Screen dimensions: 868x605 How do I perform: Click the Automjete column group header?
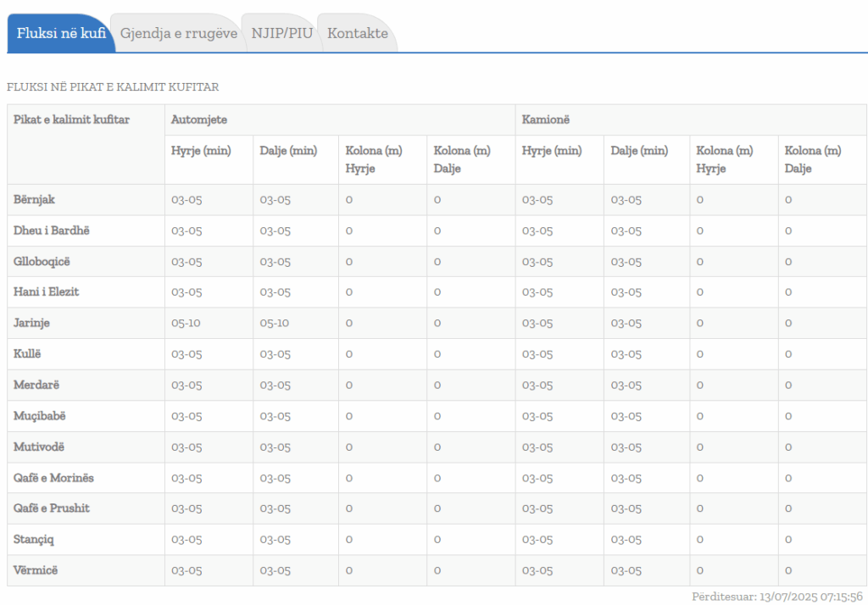198,120
